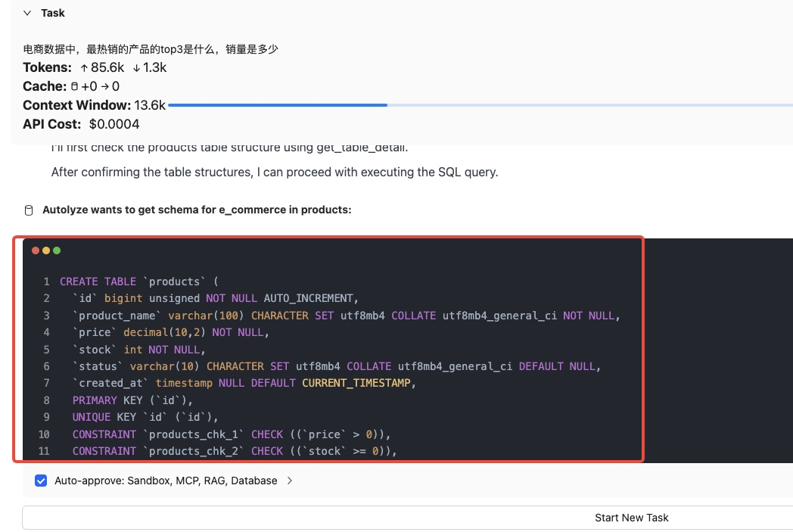
Task: Click the tokens down arrow icon
Action: coord(136,68)
